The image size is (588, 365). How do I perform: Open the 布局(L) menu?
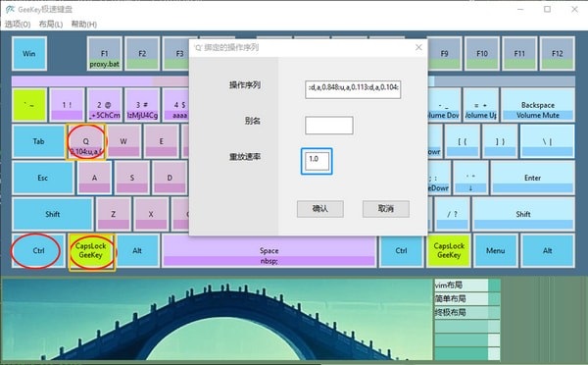click(51, 25)
